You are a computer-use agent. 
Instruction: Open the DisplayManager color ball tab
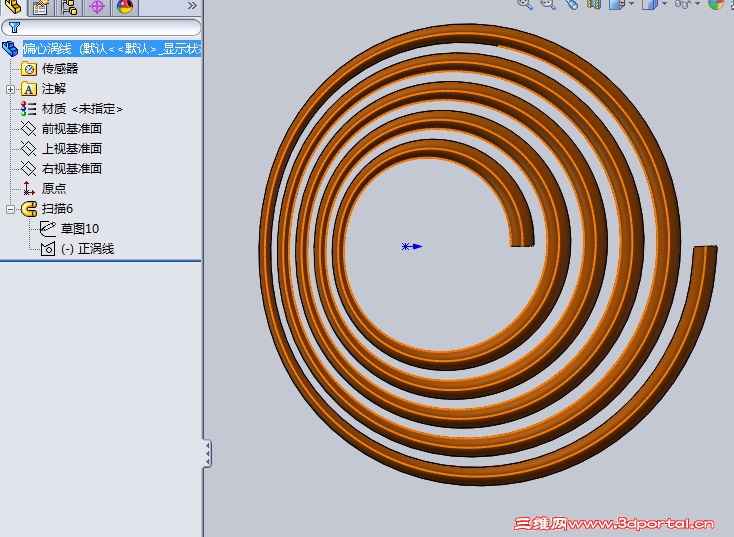[125, 7]
